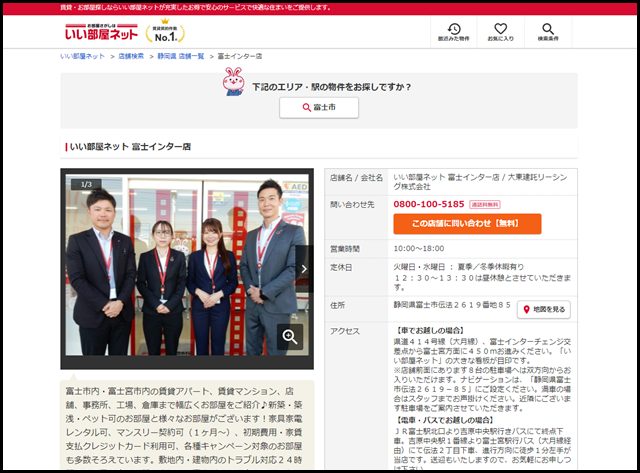Click the 1/3 photo counter label

tap(86, 184)
